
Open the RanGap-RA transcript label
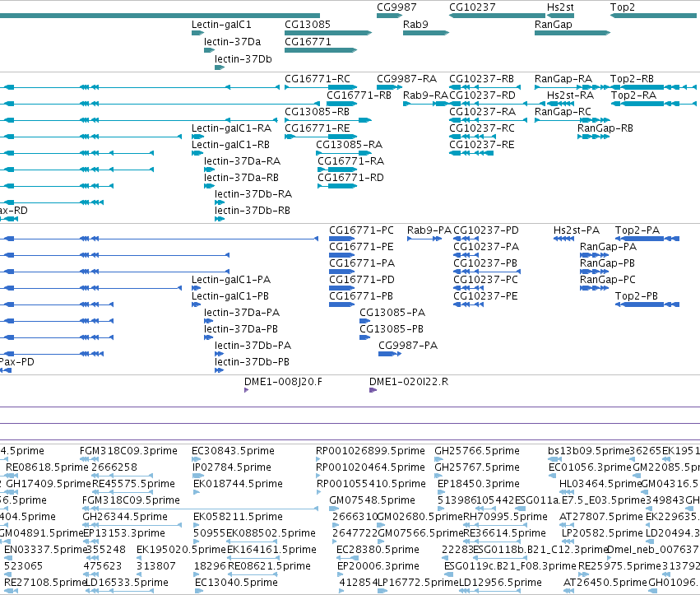563,79
